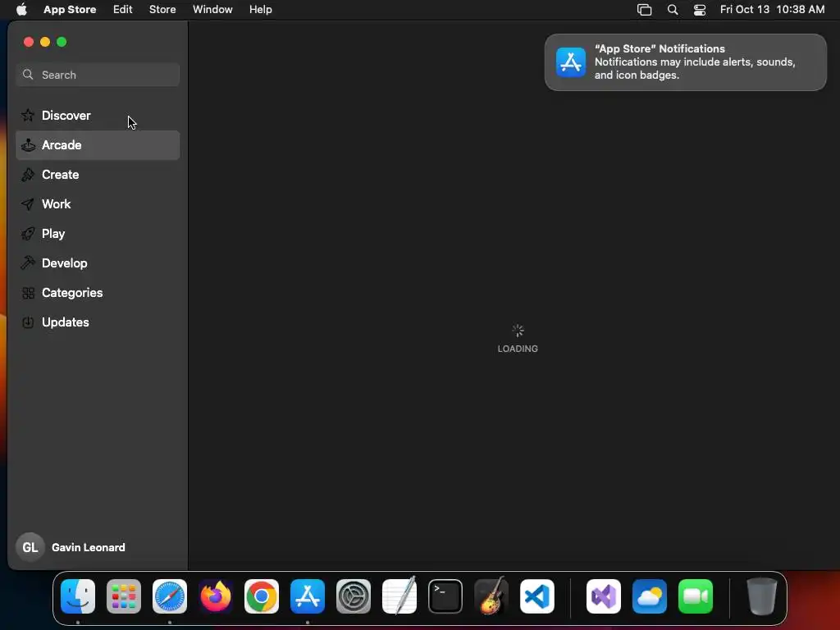
Task: Click the Stage Manager windows icon in menu bar
Action: 645,10
